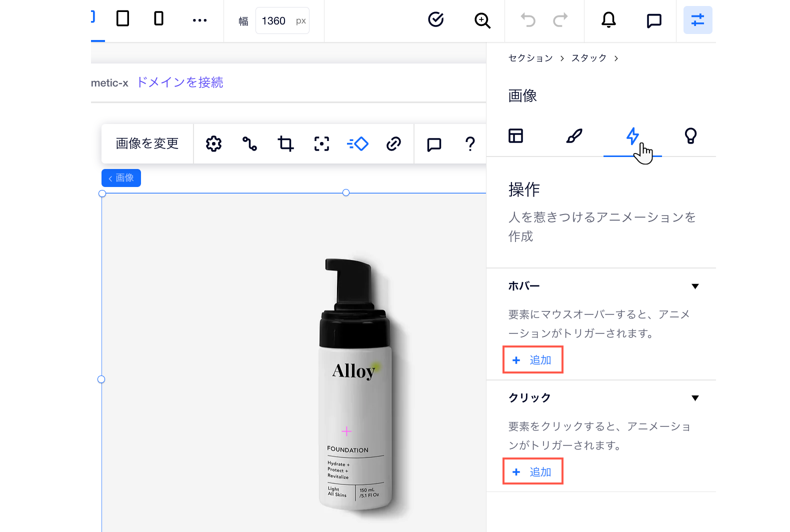This screenshot has width=790, height=532.
Task: Collapse the クリック section arrow
Action: (695, 398)
